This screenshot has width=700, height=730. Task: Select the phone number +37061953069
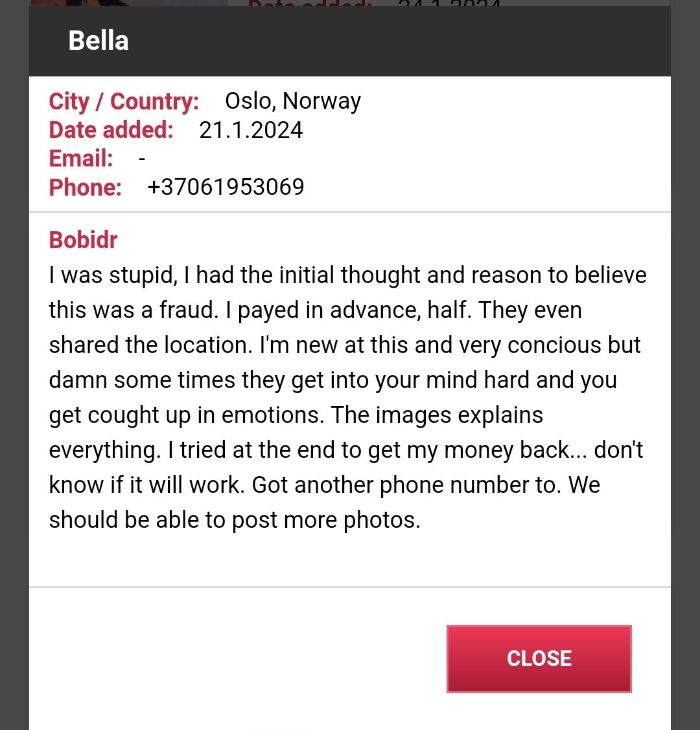coord(226,187)
